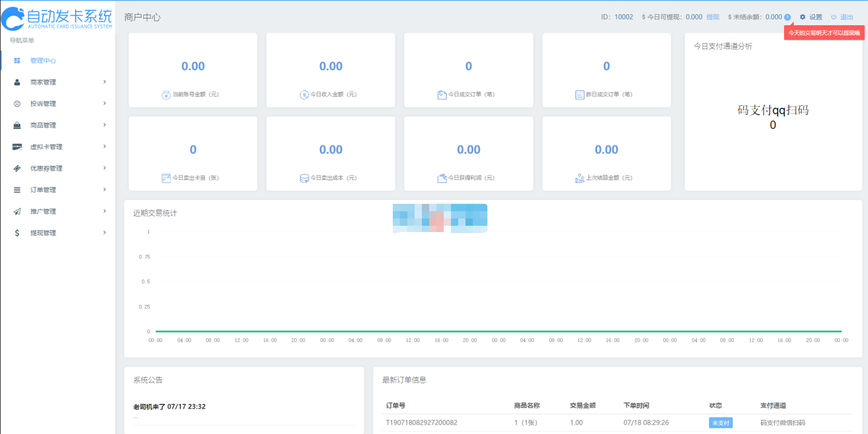Viewport: 868px width, 434px height.
Task: Click the 虚拟卡管理 card icon
Action: (17, 147)
